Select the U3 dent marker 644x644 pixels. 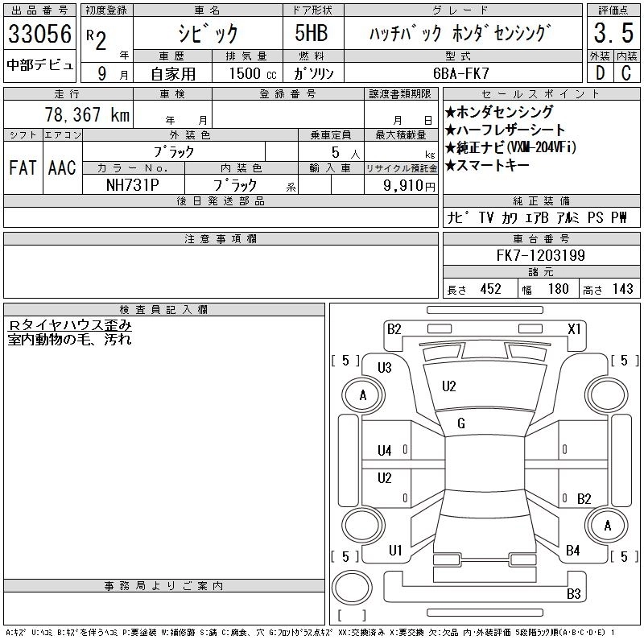click(384, 368)
